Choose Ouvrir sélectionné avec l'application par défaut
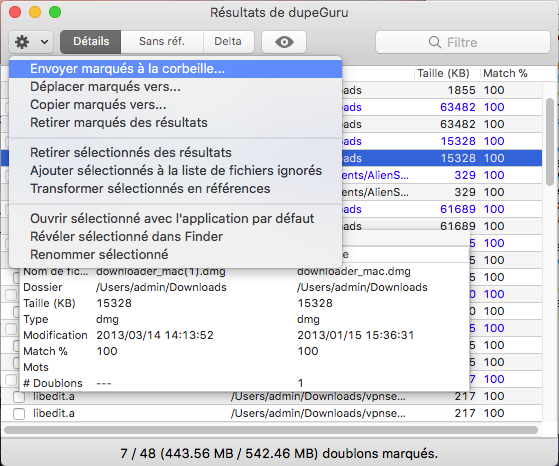The image size is (559, 466). [x=175, y=219]
